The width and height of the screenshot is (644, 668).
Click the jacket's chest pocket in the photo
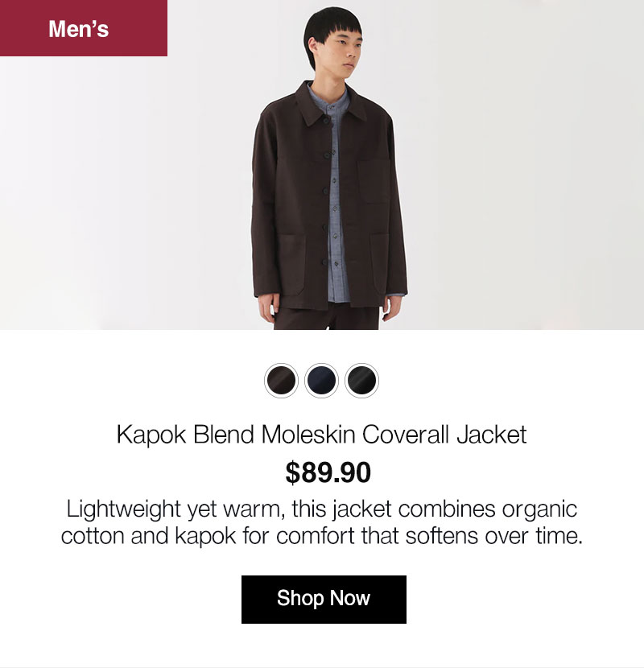[x=374, y=181]
